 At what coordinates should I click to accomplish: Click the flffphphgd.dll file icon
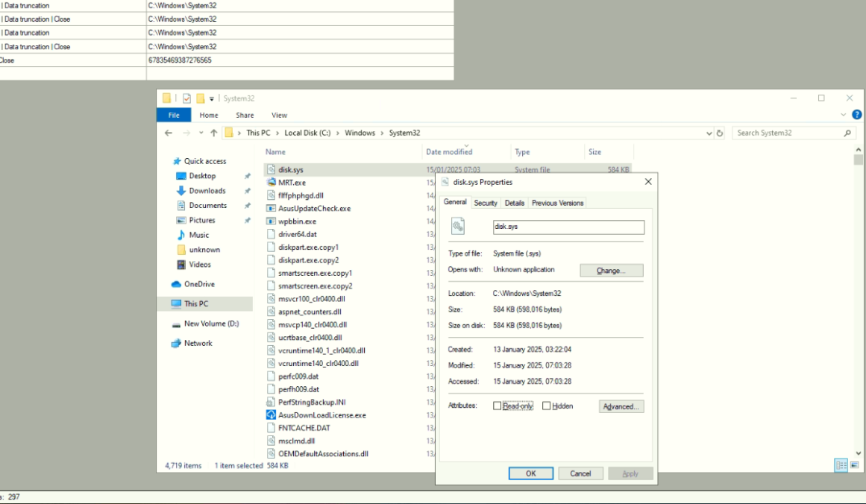271,195
